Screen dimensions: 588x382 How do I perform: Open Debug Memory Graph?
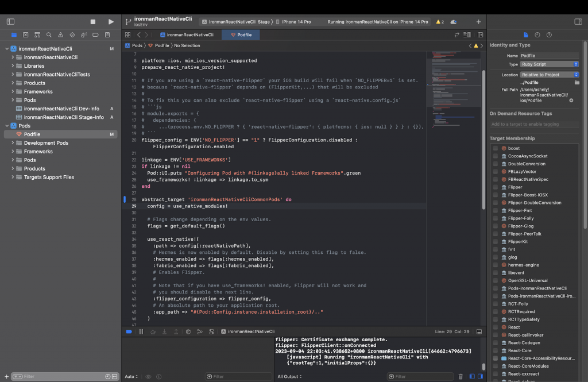[x=200, y=331]
